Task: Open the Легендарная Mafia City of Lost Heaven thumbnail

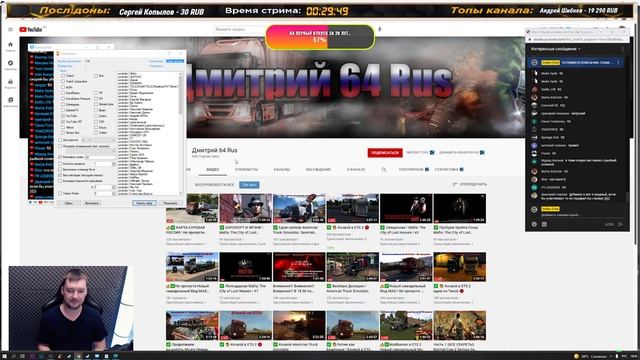Action: coord(245,267)
